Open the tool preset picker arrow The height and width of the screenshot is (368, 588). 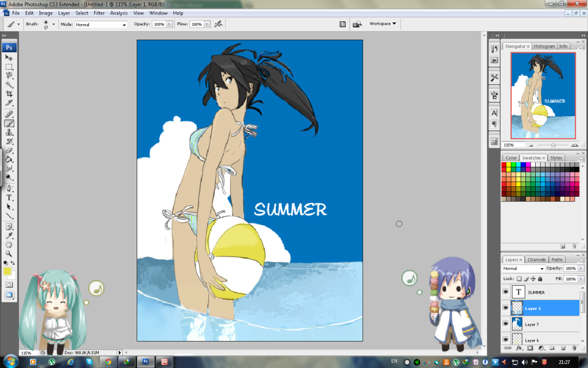point(18,24)
